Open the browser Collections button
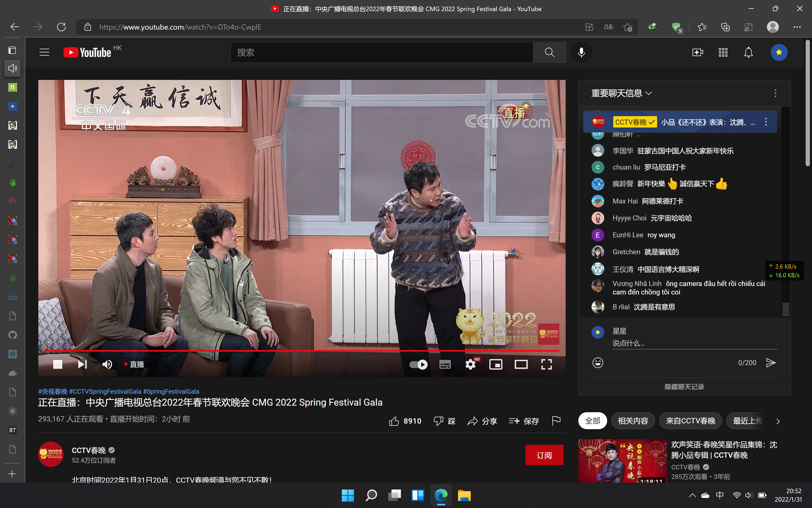Image resolution: width=812 pixels, height=508 pixels. tap(725, 27)
